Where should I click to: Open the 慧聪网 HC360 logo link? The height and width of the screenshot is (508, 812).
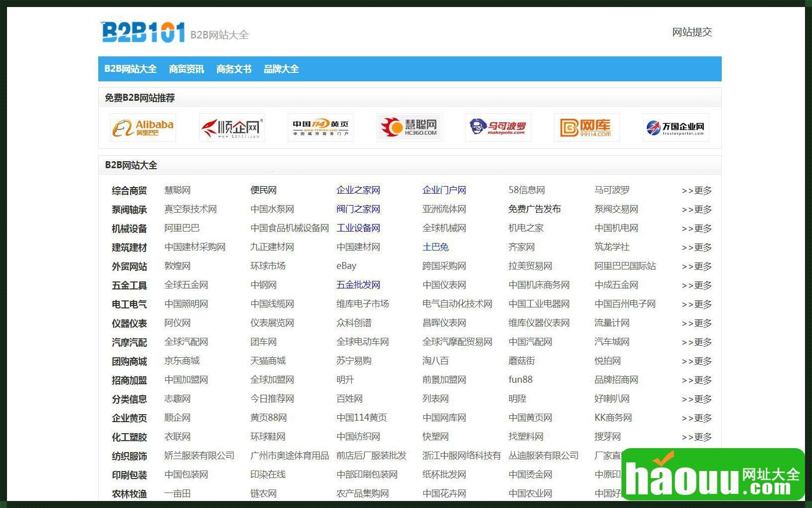click(409, 128)
